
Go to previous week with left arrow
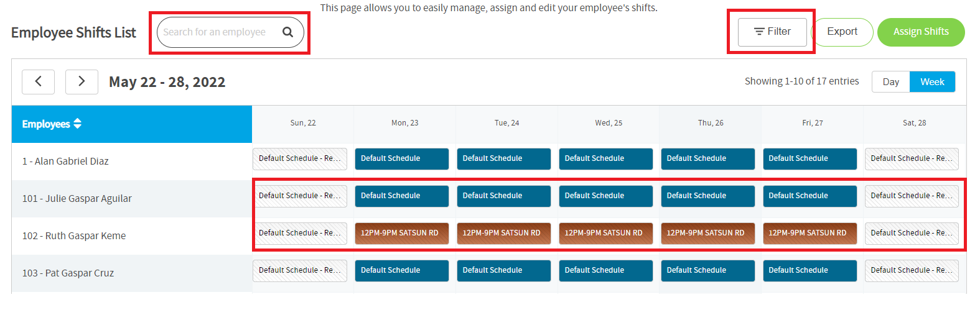pyautogui.click(x=38, y=81)
